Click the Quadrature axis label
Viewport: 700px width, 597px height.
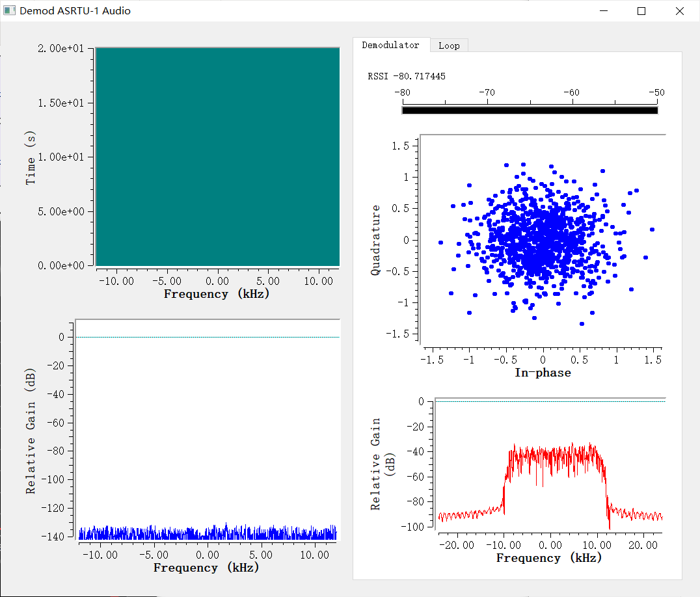375,240
